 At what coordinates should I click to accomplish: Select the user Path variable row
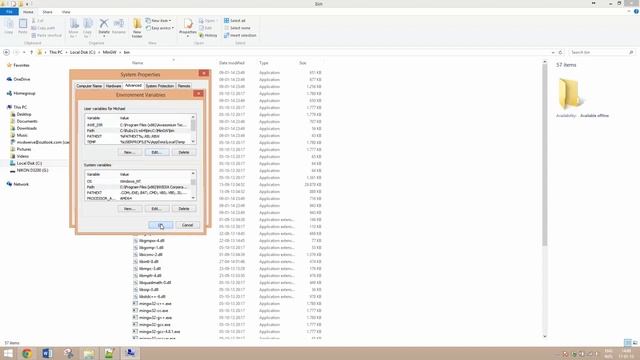(138, 131)
